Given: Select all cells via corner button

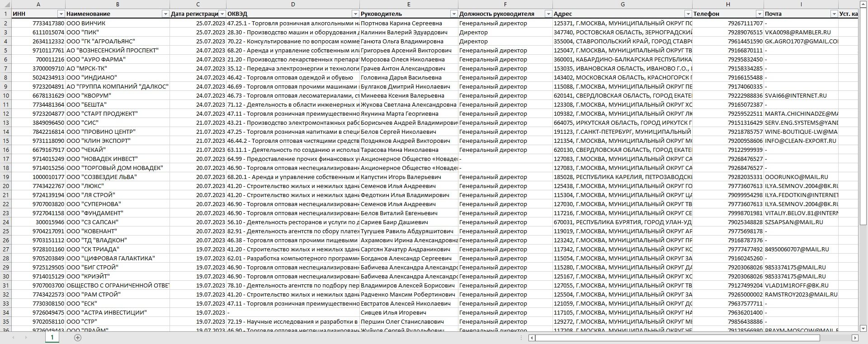Looking at the screenshot, I should 5,5.
